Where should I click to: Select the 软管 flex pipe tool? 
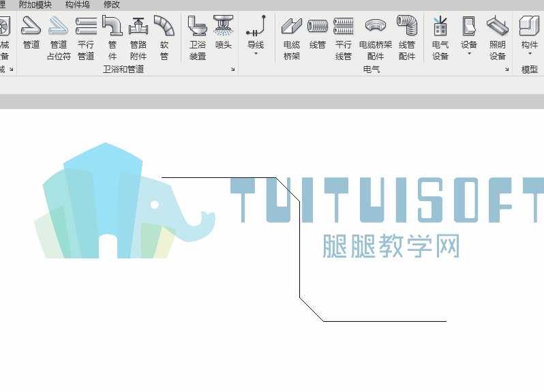point(164,37)
